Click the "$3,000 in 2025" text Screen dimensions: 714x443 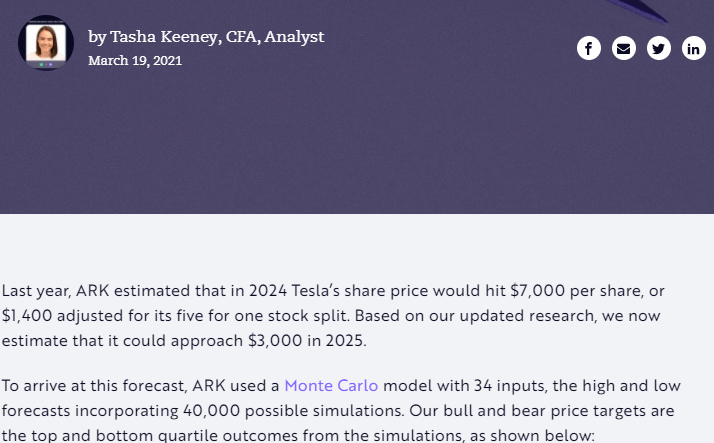[x=310, y=339]
